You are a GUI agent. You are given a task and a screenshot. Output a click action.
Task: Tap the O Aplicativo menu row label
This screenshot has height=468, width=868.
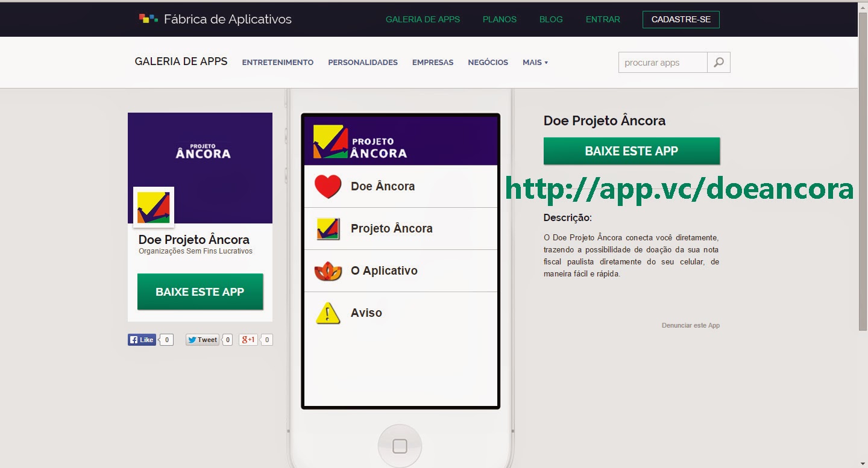point(384,271)
